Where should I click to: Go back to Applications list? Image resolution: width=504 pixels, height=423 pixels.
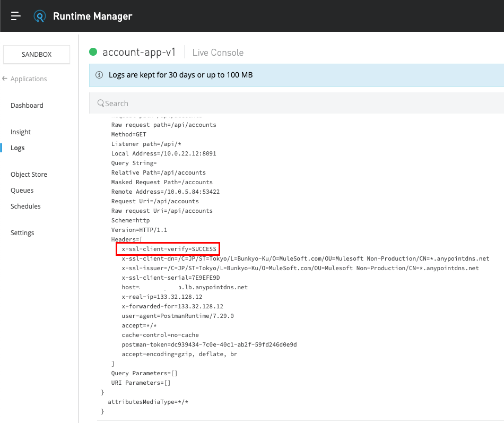point(29,79)
